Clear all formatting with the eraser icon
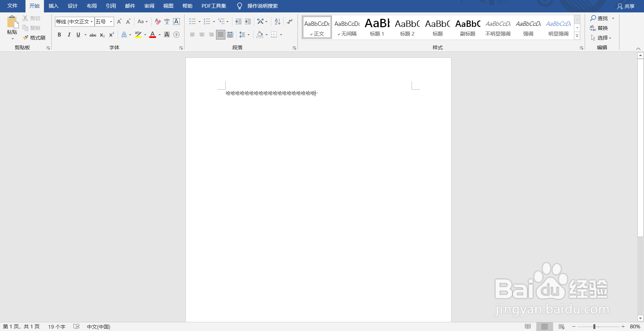 point(158,21)
